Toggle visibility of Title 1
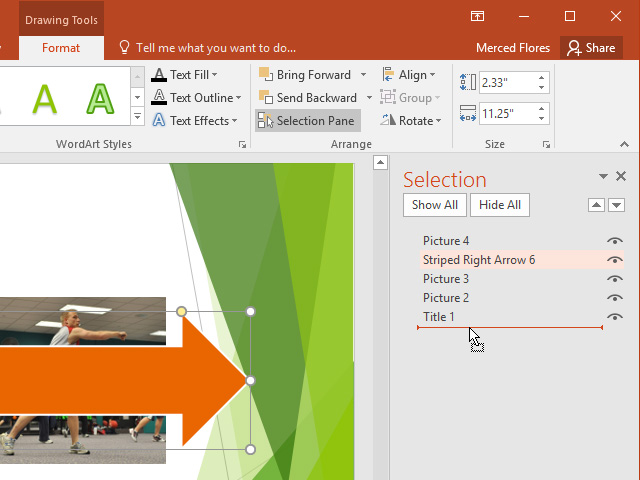 point(615,317)
